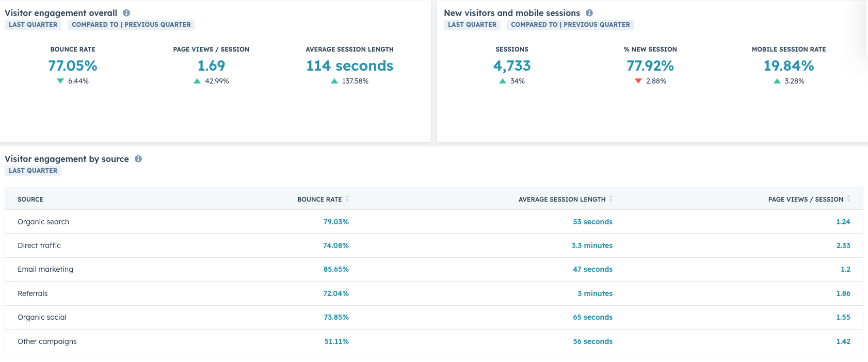Screen dimensions: 868x362
Task: Open Compared To filter in New visitors panel
Action: (570, 25)
